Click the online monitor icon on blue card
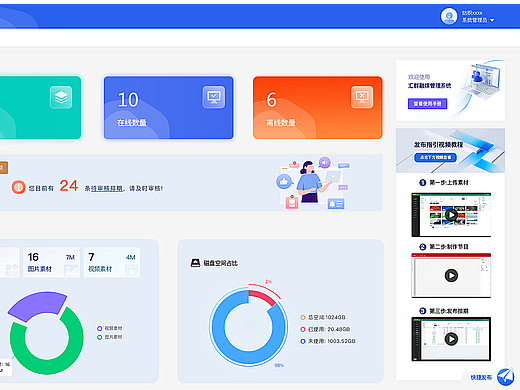The height and width of the screenshot is (390, 520). pos(214,97)
